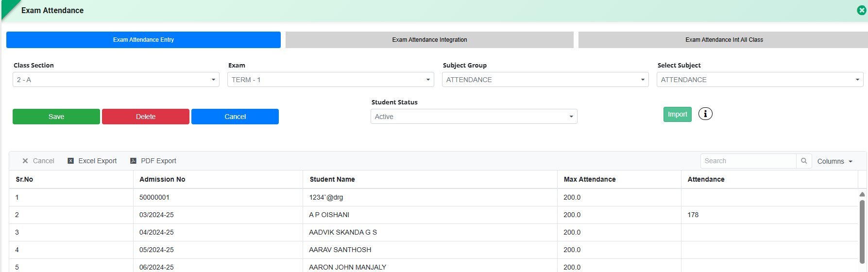
Task: Click the Import button
Action: (678, 114)
